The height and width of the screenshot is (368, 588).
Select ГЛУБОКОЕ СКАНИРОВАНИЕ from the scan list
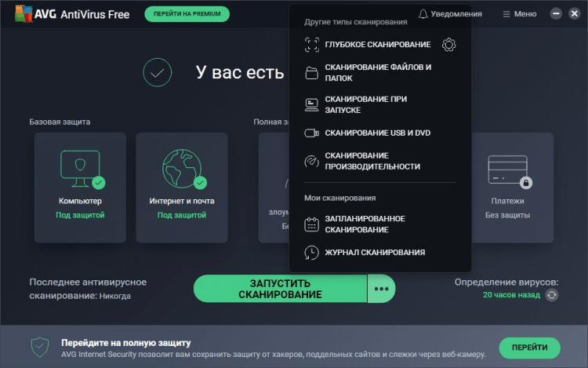[x=377, y=45]
